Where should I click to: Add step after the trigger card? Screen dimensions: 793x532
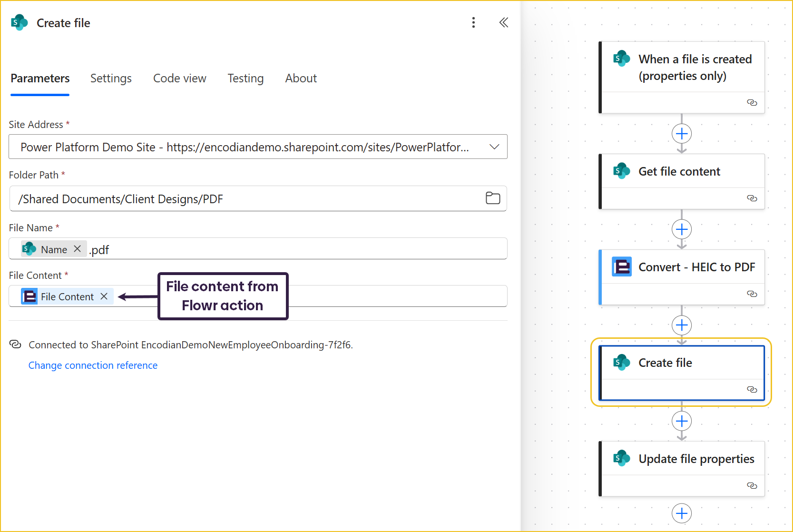pyautogui.click(x=681, y=134)
